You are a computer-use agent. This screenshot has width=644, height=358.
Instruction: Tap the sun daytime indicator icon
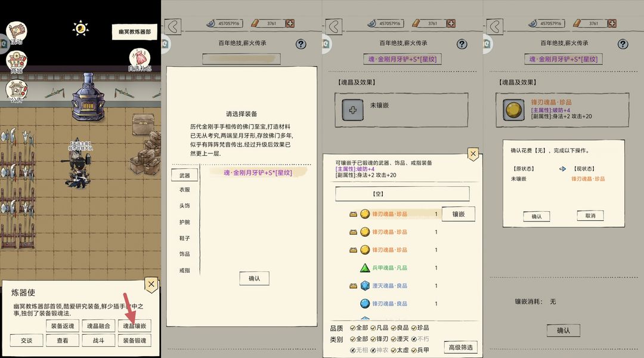tap(80, 29)
